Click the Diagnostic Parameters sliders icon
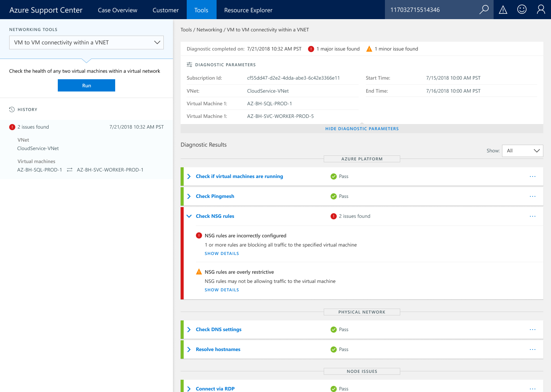The height and width of the screenshot is (392, 551). pos(189,65)
